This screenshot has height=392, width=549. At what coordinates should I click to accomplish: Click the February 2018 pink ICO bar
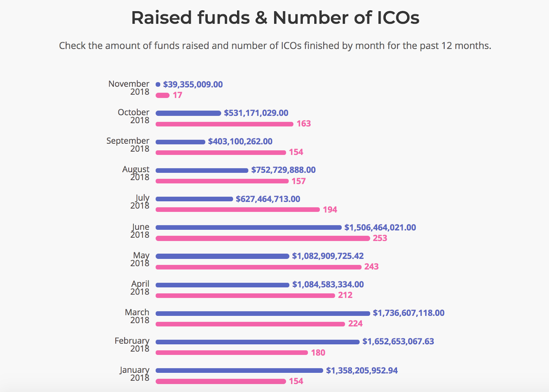(232, 353)
